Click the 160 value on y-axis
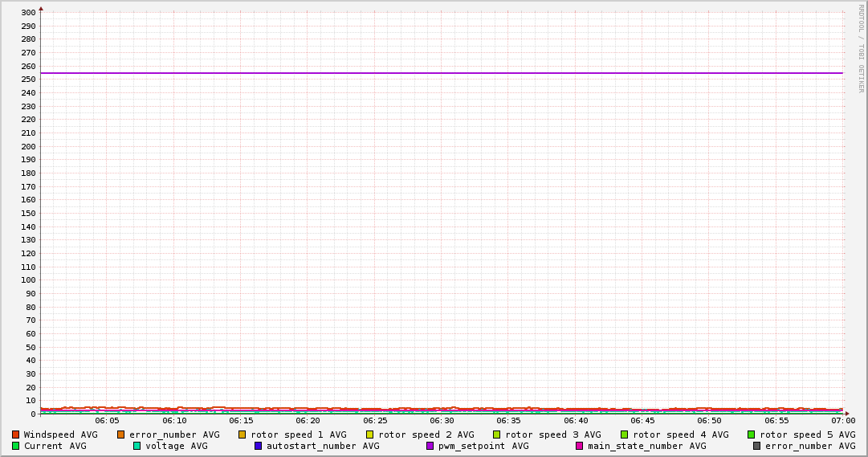Image resolution: width=868 pixels, height=457 pixels. (28, 200)
